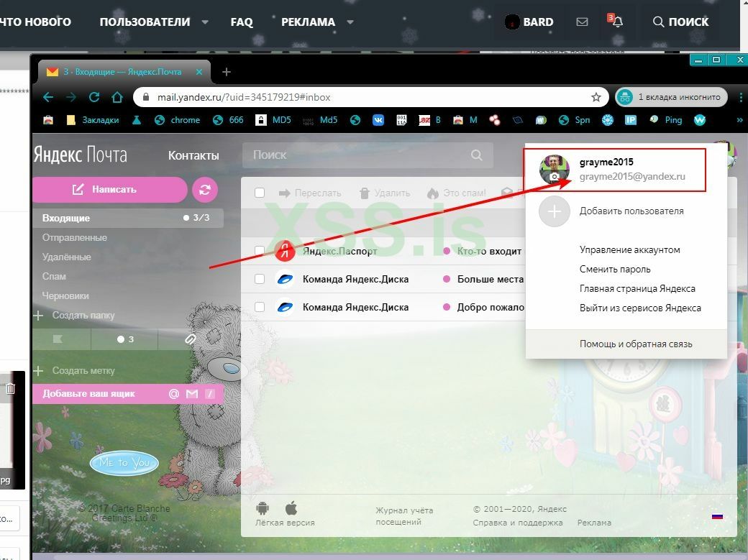748x560 pixels.
Task: Open the Спам folder
Action: click(54, 276)
